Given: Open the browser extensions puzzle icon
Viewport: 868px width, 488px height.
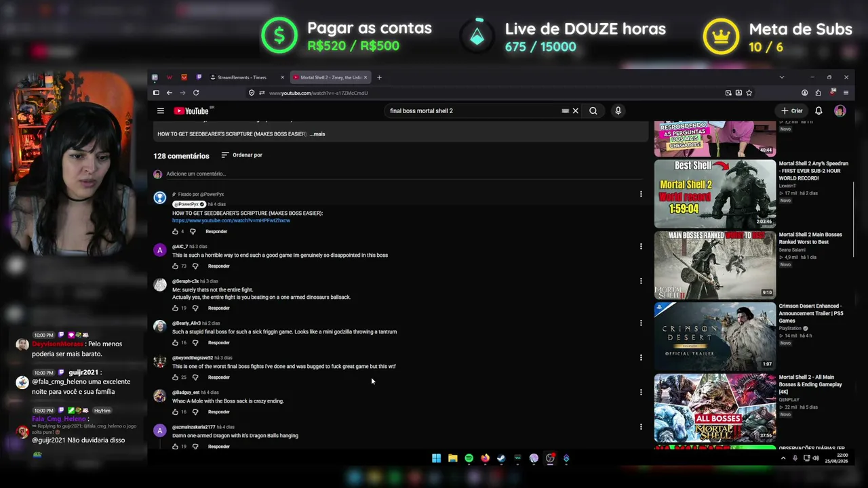Looking at the screenshot, I should point(818,93).
